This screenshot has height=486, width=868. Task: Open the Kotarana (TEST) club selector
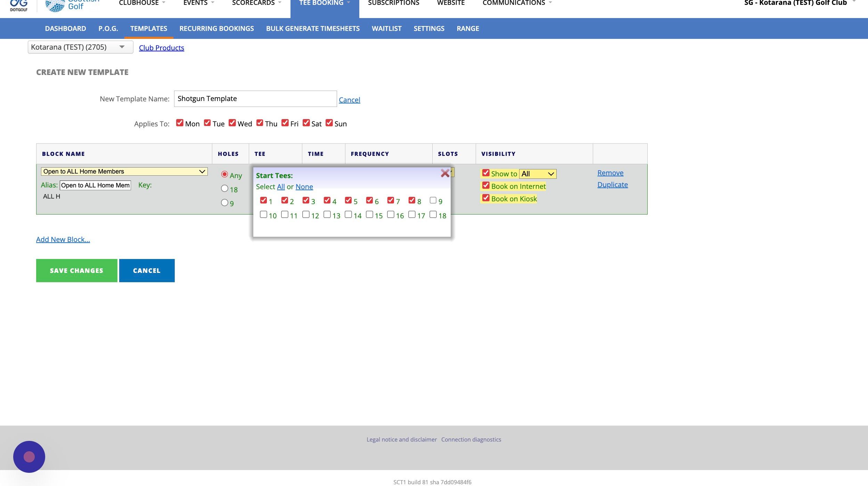point(80,47)
